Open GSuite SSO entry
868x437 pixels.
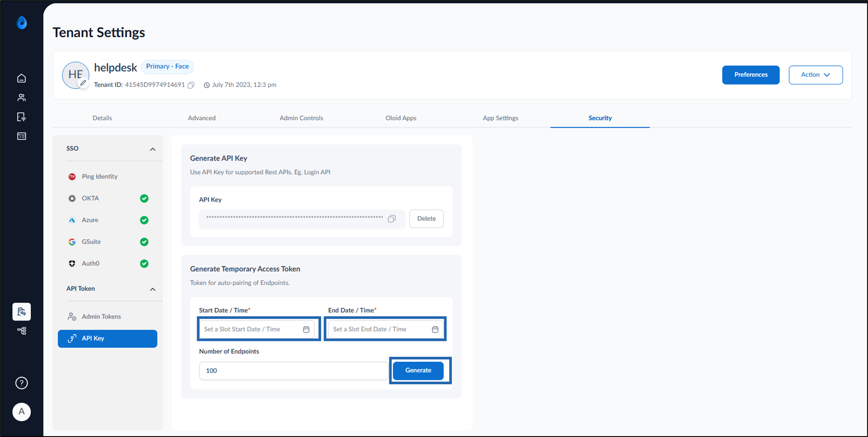(107, 242)
